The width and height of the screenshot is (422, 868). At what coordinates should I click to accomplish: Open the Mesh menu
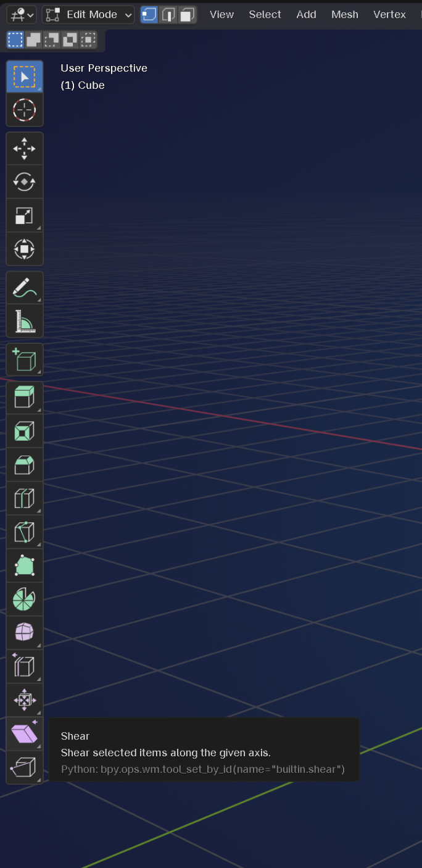[x=345, y=14]
